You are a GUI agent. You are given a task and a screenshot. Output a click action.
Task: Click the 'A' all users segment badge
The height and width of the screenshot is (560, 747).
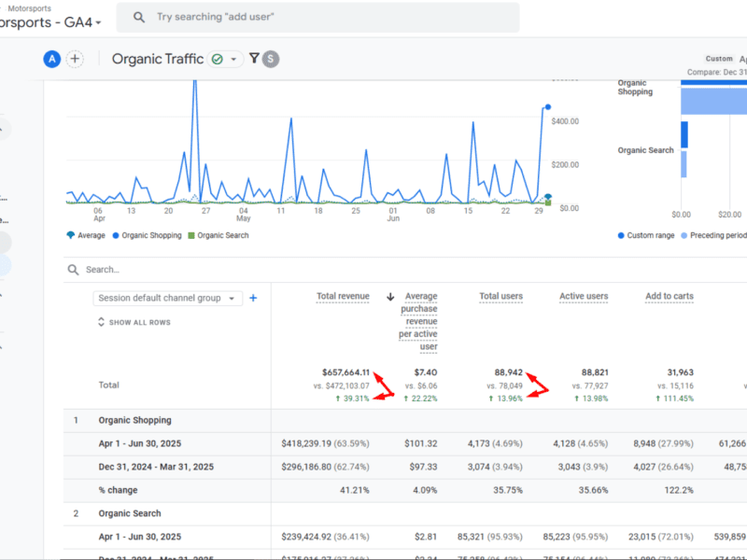(x=51, y=59)
